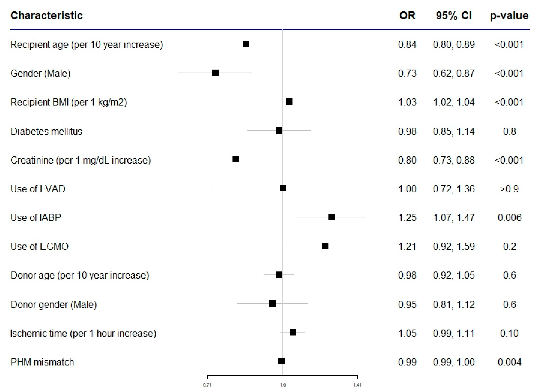Click the odds ratio value 1.21

pyautogui.click(x=407, y=247)
